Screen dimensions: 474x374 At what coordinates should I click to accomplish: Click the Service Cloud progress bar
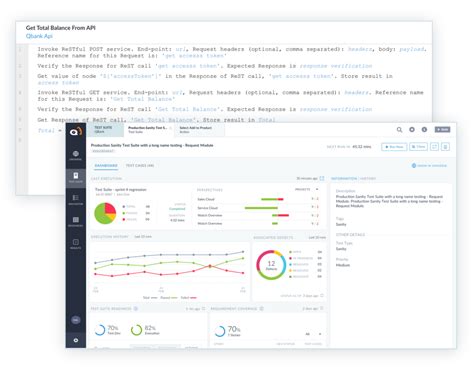(261, 208)
